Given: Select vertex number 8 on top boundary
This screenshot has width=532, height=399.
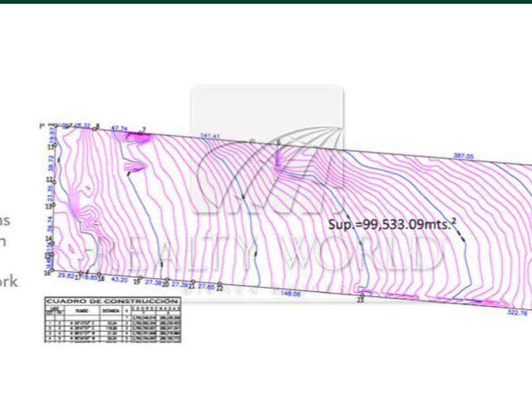Looking at the screenshot, I should (98, 126).
